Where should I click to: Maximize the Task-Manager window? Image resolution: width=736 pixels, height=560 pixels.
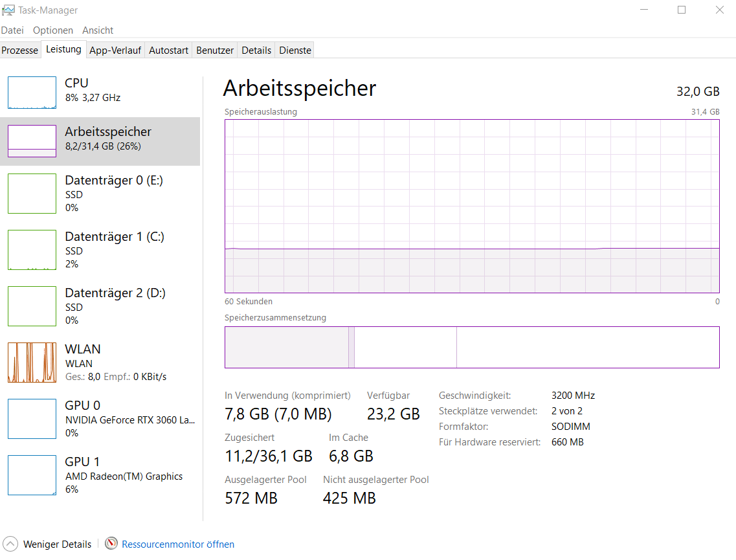coord(682,10)
